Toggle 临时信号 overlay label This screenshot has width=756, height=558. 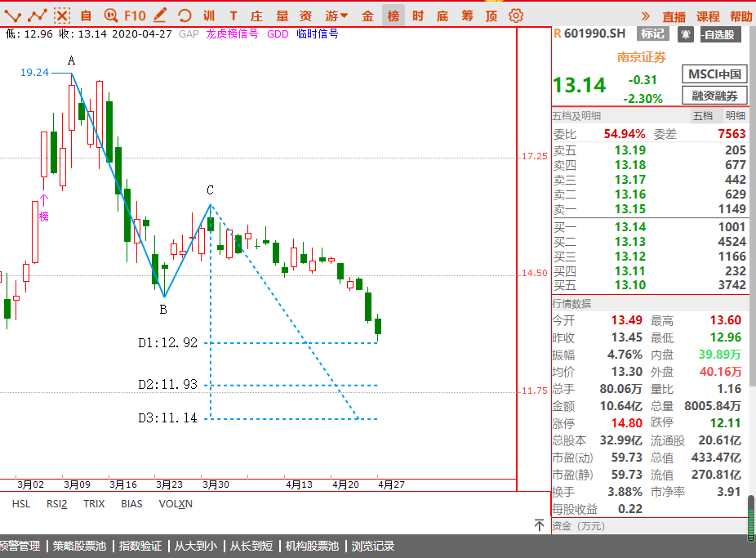click(318, 34)
